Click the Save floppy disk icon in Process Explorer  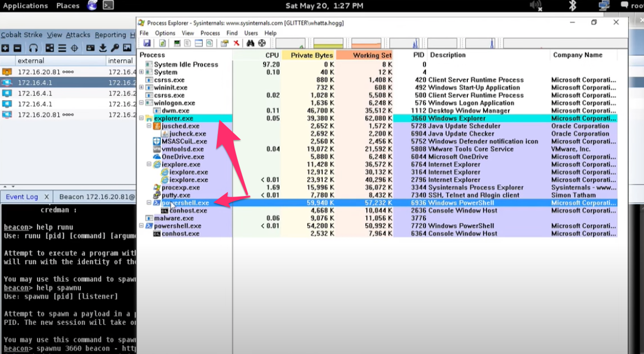click(x=147, y=43)
